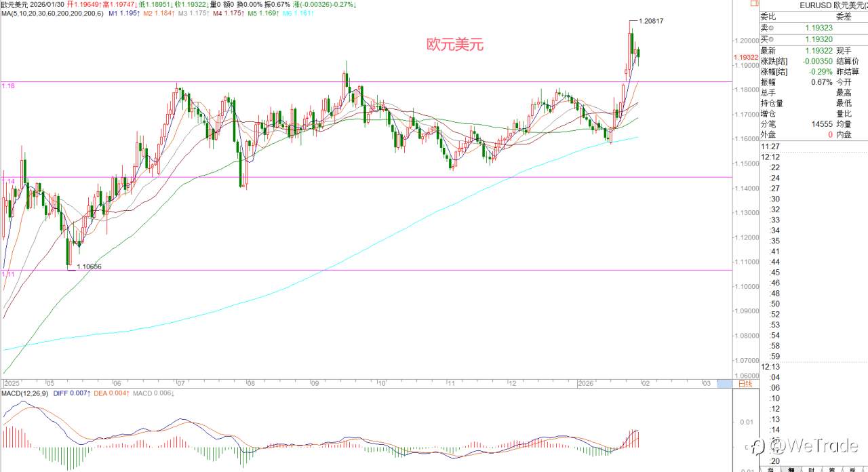The image size is (868, 472).
Task: Click the 1.18 horizontal level label
Action: tap(8, 86)
